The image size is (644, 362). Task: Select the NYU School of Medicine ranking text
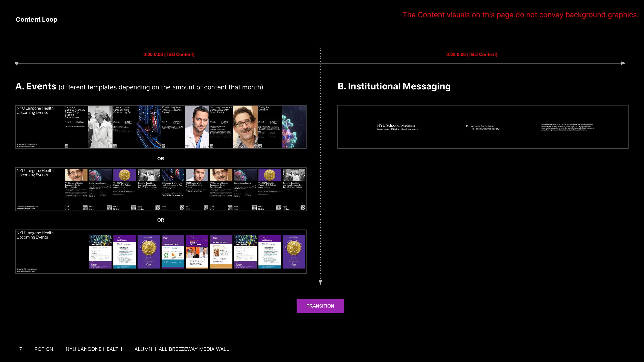click(x=397, y=127)
